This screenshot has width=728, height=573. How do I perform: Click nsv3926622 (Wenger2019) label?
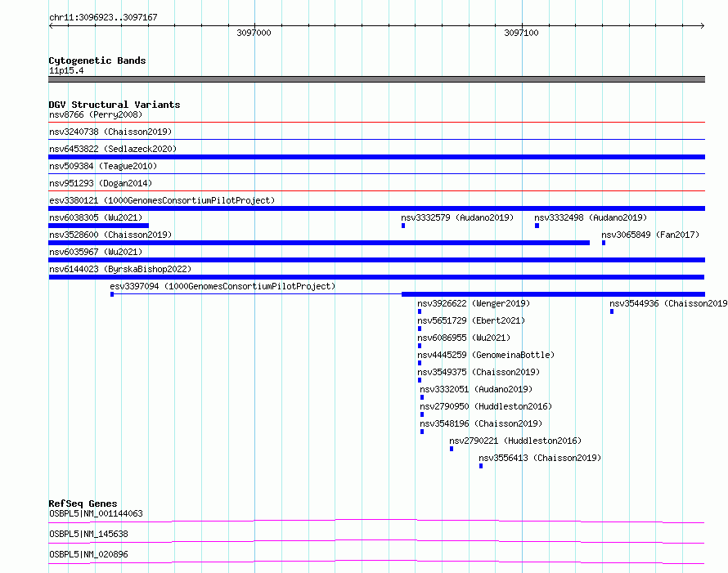tap(474, 303)
